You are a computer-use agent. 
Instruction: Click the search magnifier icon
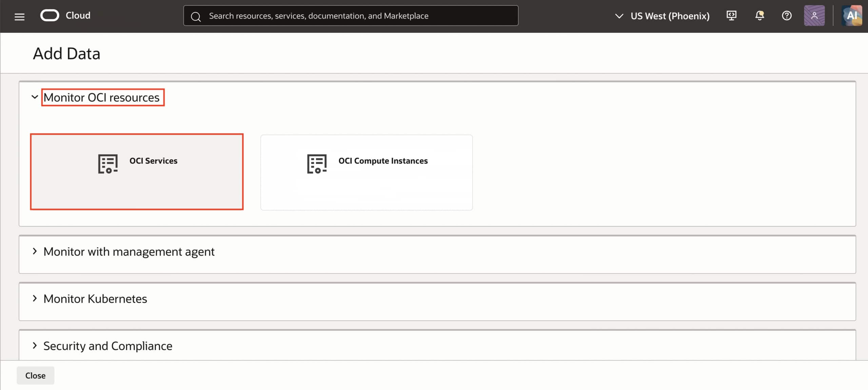[196, 16]
